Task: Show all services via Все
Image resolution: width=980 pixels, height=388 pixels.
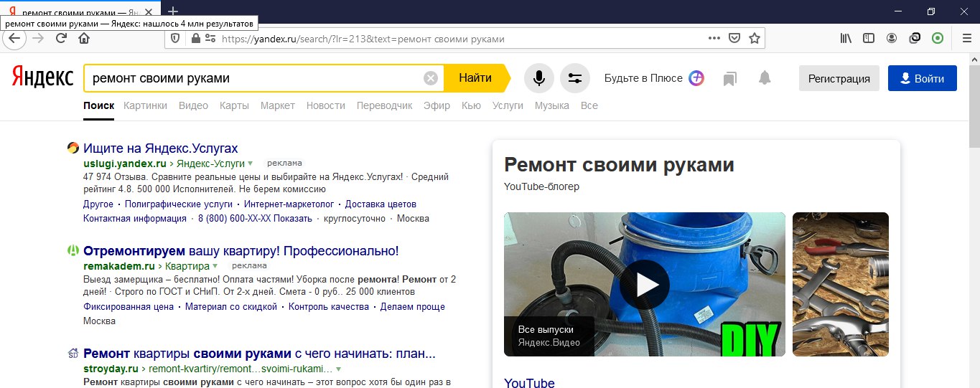Action: (x=589, y=105)
